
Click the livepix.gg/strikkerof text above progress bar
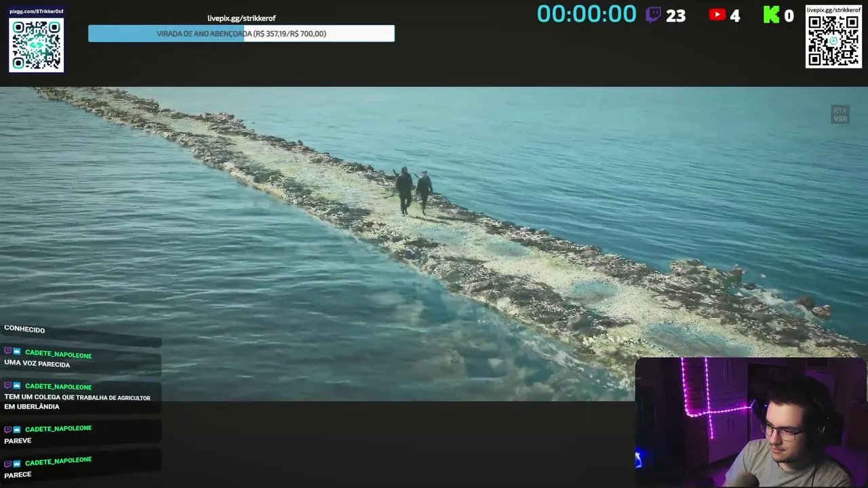tap(241, 18)
